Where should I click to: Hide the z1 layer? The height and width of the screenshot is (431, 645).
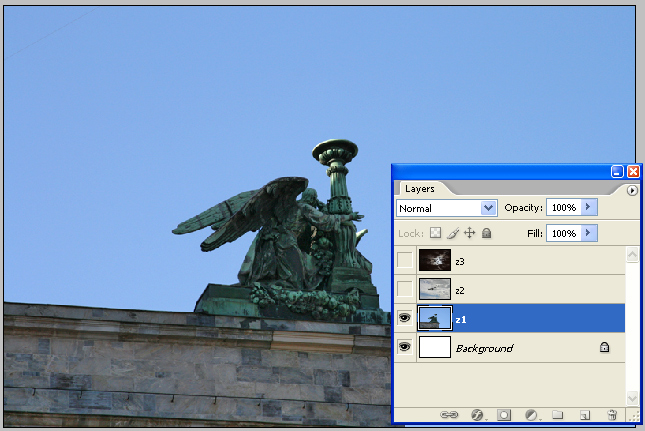tap(405, 318)
